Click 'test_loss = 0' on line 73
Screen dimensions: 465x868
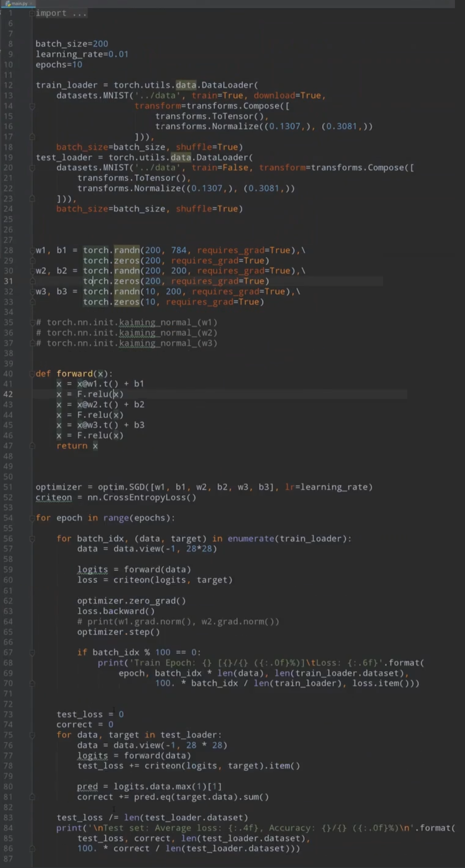point(90,715)
